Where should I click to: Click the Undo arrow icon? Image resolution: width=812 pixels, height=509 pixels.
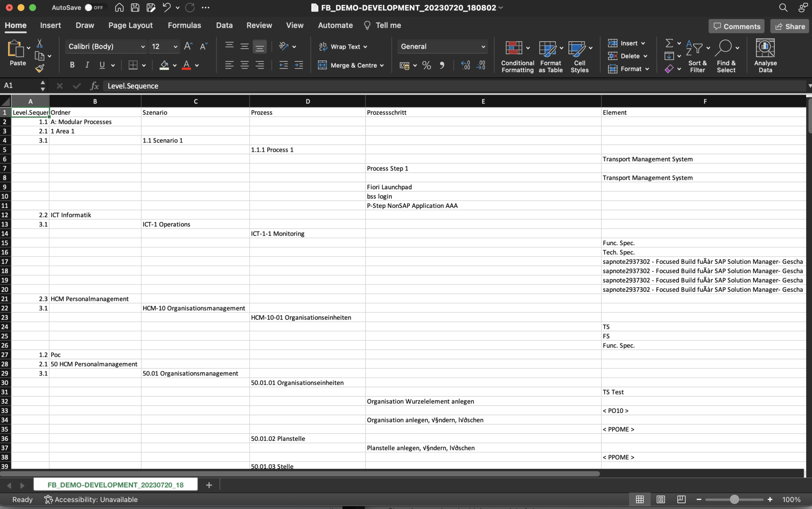167,8
